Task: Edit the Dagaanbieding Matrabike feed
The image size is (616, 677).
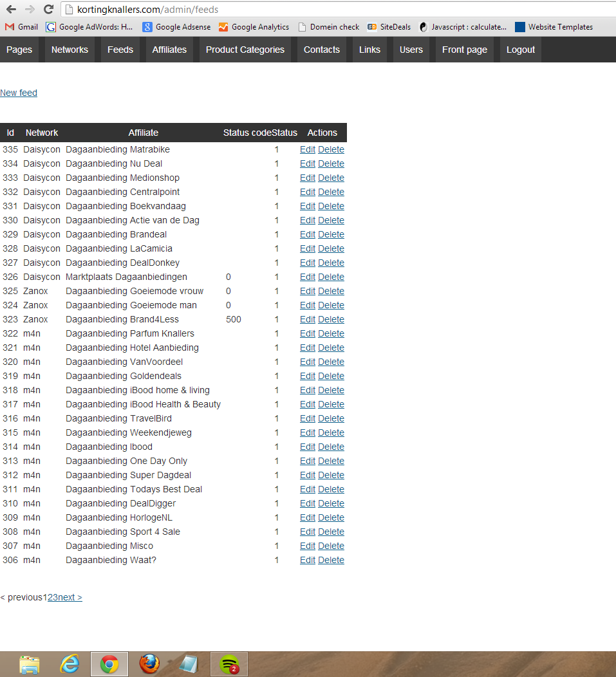Action: click(308, 149)
